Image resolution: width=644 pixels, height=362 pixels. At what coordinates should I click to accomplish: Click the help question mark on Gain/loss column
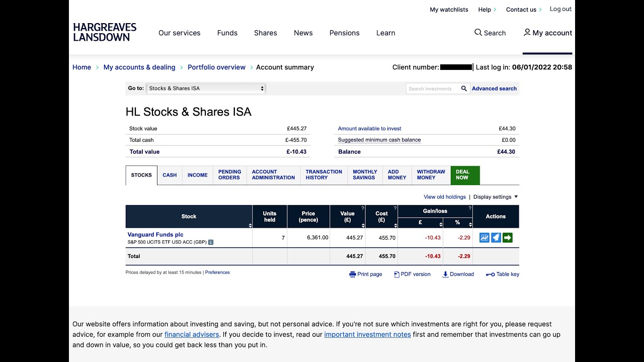pyautogui.click(x=470, y=208)
